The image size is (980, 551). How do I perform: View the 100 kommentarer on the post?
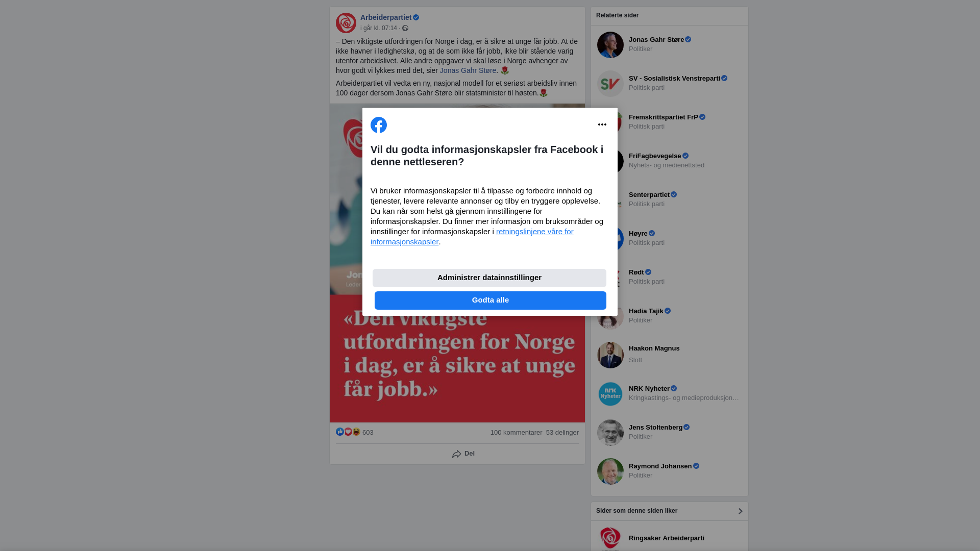[x=516, y=433]
